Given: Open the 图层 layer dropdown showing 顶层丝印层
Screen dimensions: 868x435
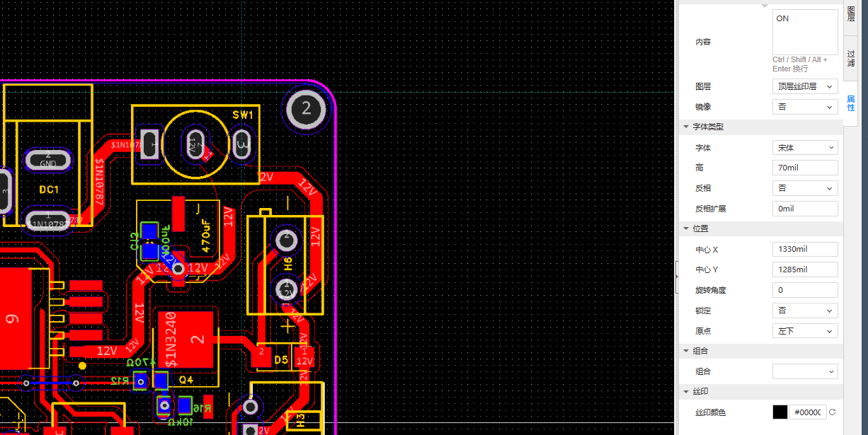Looking at the screenshot, I should [x=805, y=86].
